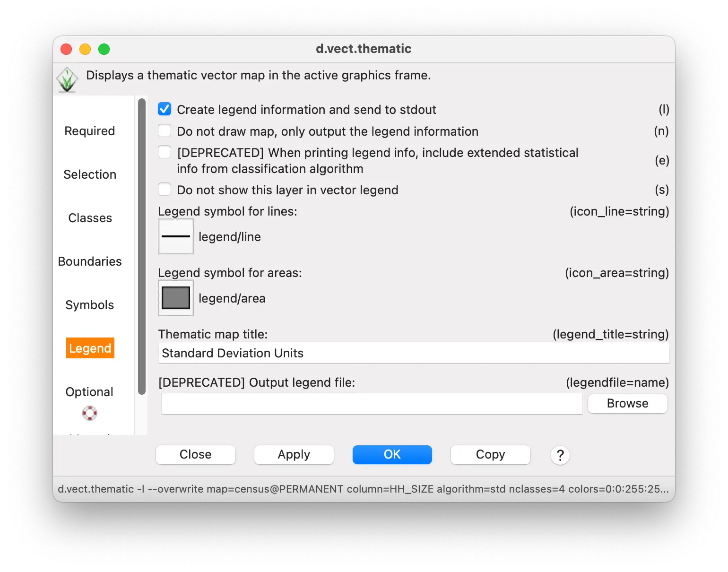The width and height of the screenshot is (728, 572).
Task: Browse for an output legend file
Action: click(x=627, y=403)
